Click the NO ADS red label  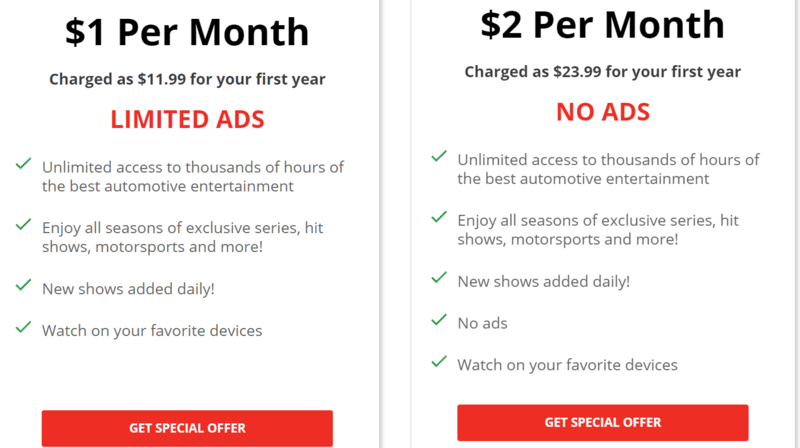coord(603,112)
